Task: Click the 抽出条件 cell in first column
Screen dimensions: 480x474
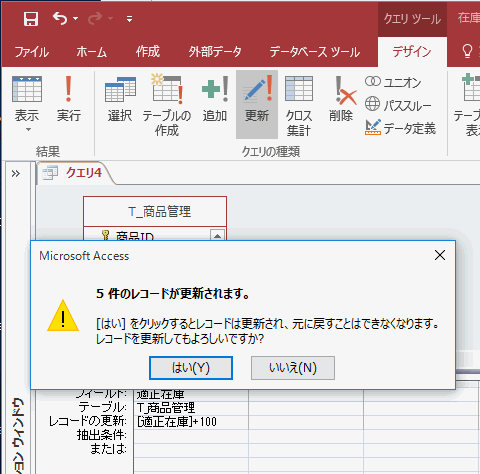Action: click(x=191, y=435)
